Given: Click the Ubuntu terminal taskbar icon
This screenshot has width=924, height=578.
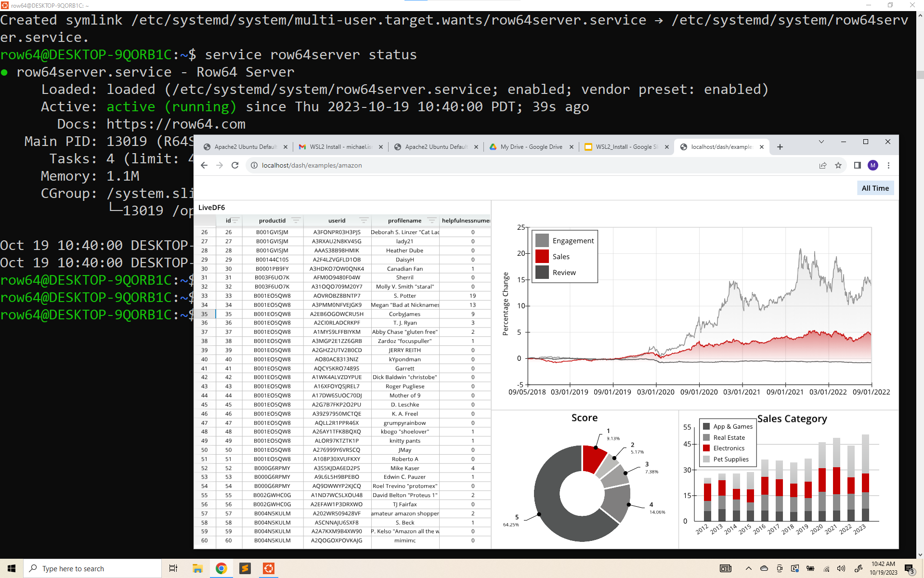Looking at the screenshot, I should pyautogui.click(x=268, y=568).
